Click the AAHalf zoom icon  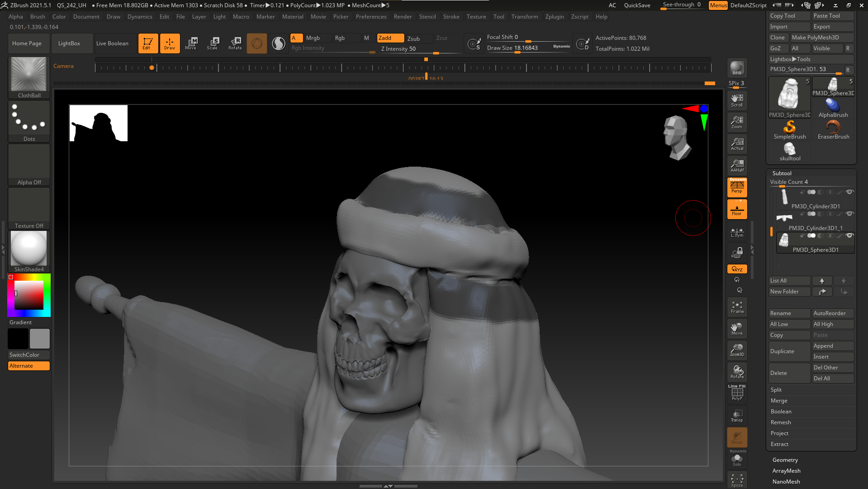[737, 166]
